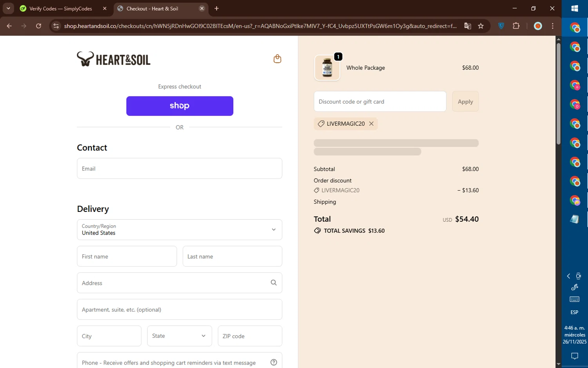The height and width of the screenshot is (368, 588).
Task: Show hidden system tray icons chevron
Action: tap(568, 276)
